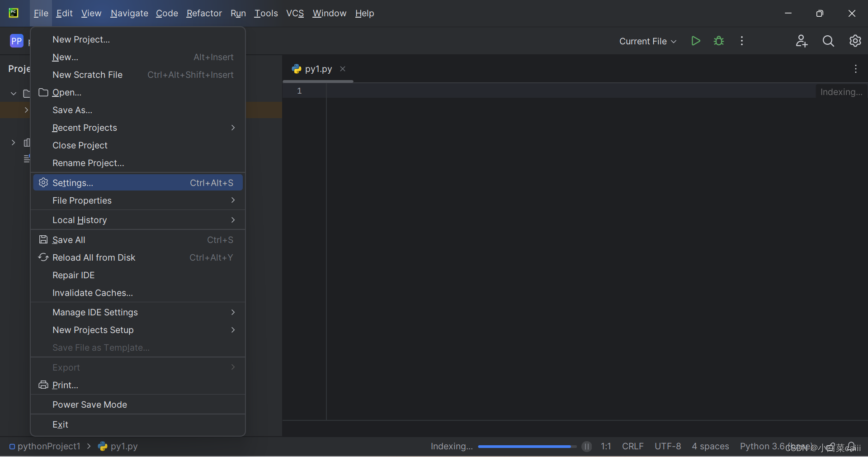Open the Current File run configuration dropdown
The image size is (868, 457).
647,41
